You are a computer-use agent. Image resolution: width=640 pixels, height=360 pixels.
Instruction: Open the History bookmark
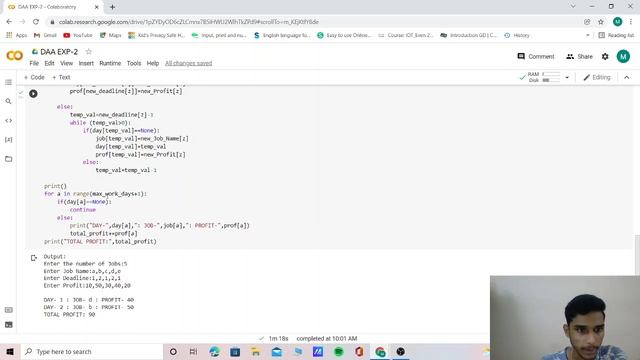click(x=517, y=35)
